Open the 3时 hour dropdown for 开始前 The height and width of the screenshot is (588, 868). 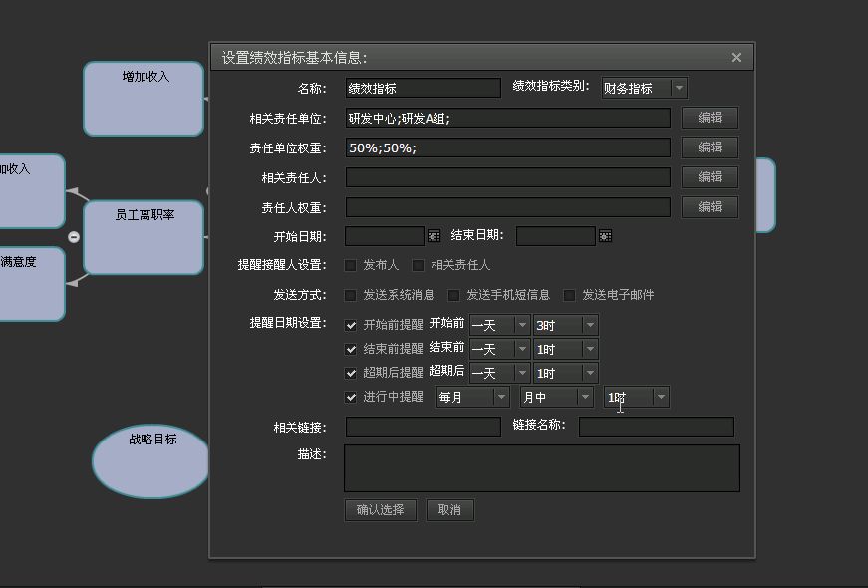[590, 326]
